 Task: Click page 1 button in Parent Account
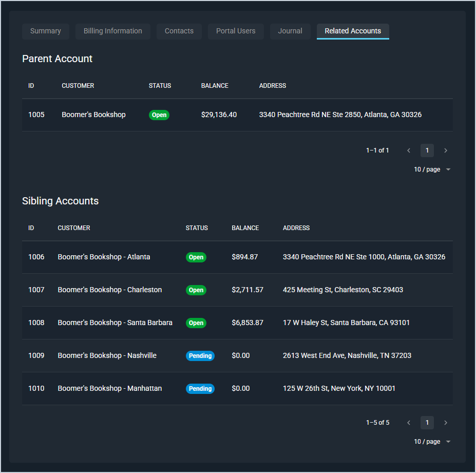click(x=427, y=150)
